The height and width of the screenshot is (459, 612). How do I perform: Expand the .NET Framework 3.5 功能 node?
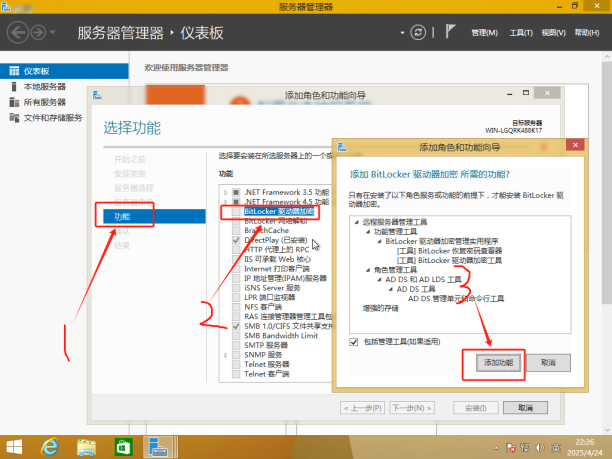coord(226,192)
